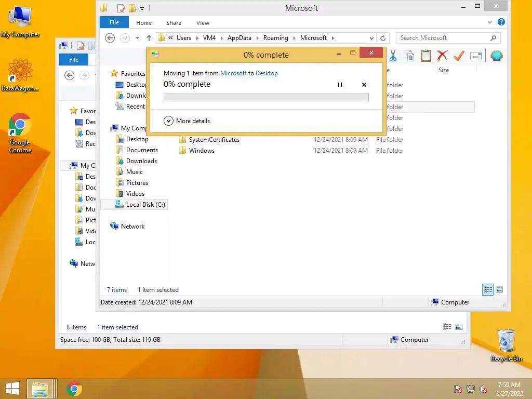The image size is (532, 399).
Task: Click arrow after Users in breadcrumb
Action: point(197,38)
